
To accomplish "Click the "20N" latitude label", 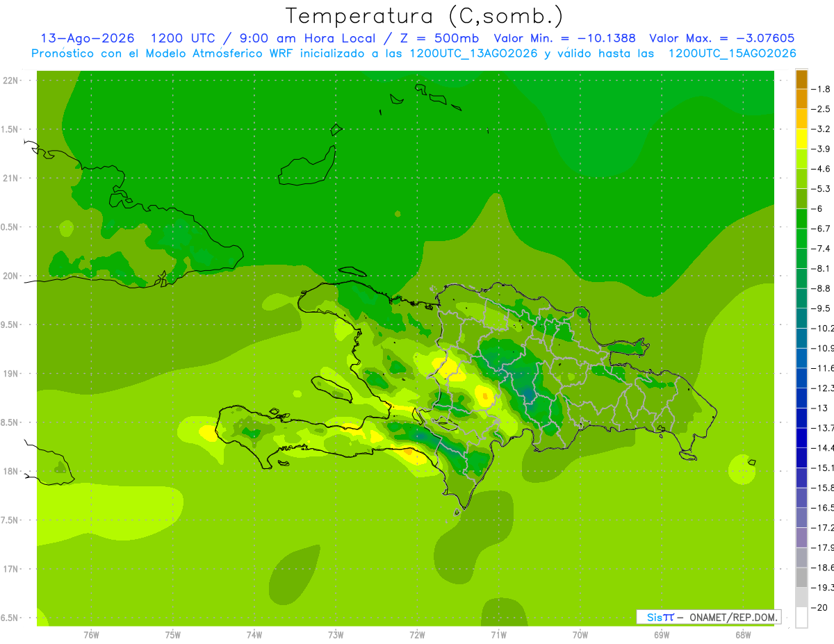I will 11,276.
